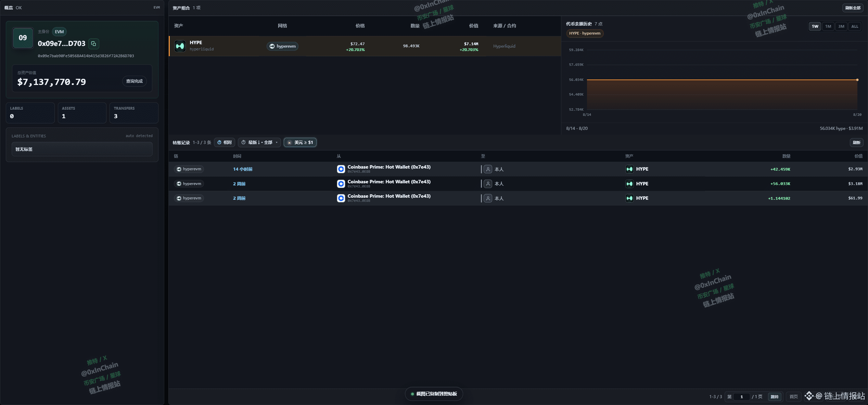Click the 14 小时前 timestamp link
868x405 pixels.
click(243, 169)
